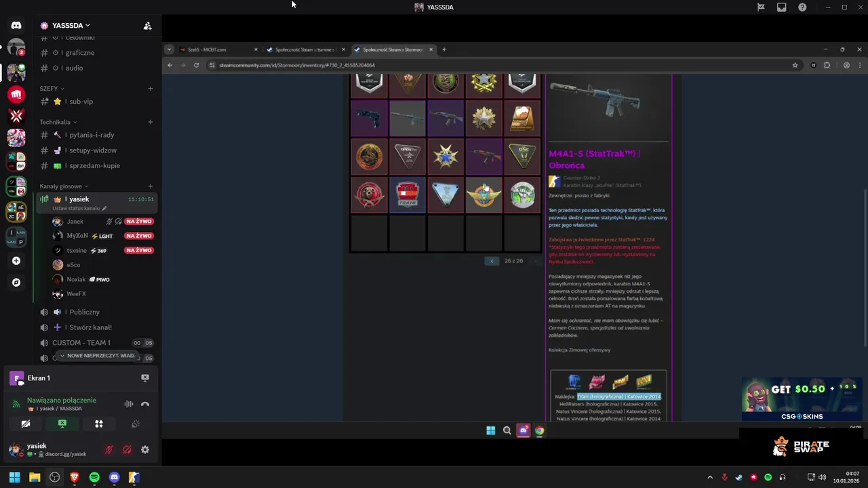Open browser extensions puzzle icon
The image size is (868, 488).
point(827,65)
